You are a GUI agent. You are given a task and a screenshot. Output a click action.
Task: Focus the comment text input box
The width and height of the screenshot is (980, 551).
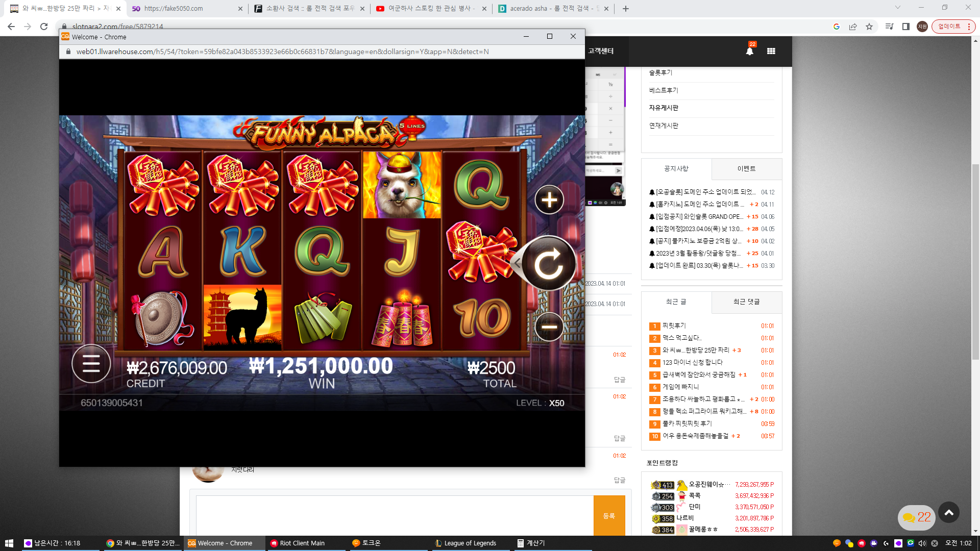click(x=395, y=515)
